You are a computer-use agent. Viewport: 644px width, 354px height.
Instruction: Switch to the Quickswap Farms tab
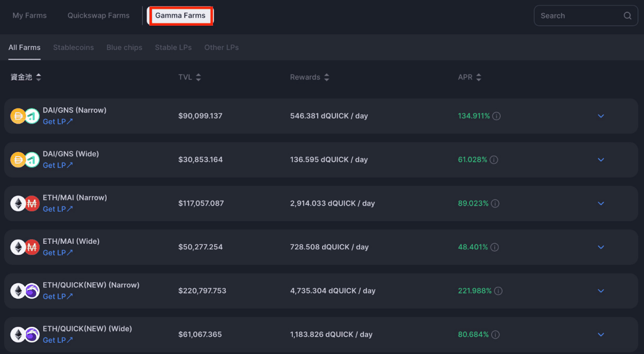coord(98,16)
